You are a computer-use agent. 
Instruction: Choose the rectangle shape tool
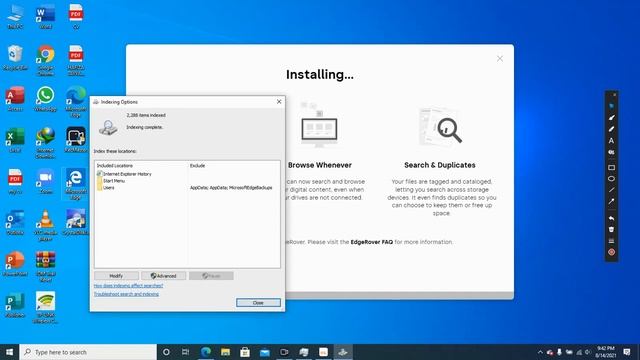611,167
